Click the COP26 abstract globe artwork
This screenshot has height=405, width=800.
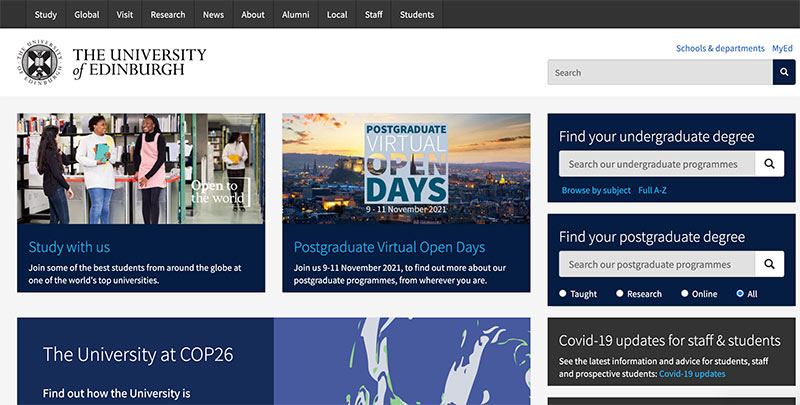(x=402, y=361)
